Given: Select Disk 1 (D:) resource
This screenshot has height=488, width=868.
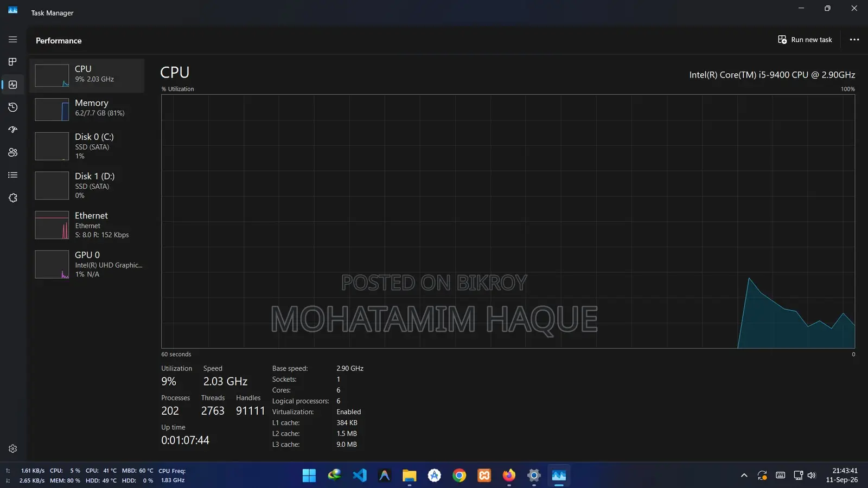Looking at the screenshot, I should pos(87,185).
